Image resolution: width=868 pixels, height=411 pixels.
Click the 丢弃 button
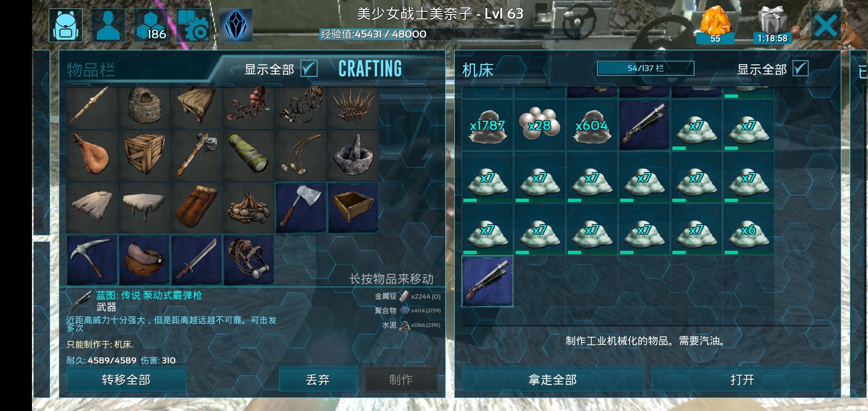[318, 379]
